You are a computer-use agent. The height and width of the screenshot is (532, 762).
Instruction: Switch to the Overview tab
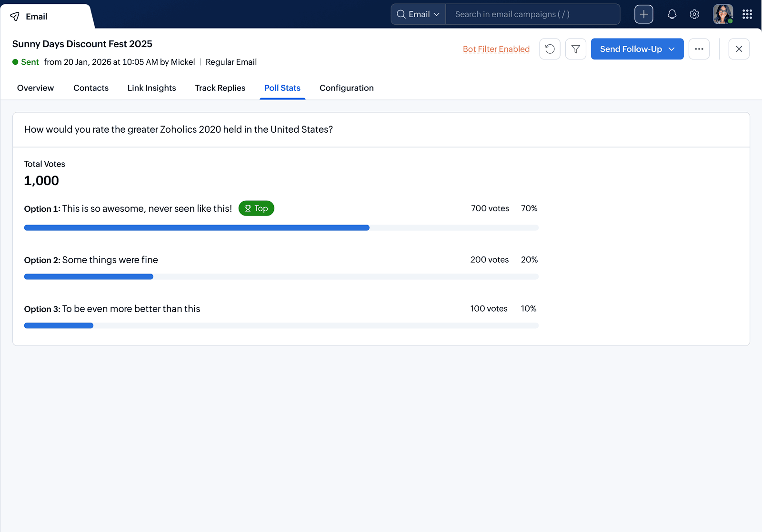pyautogui.click(x=36, y=88)
